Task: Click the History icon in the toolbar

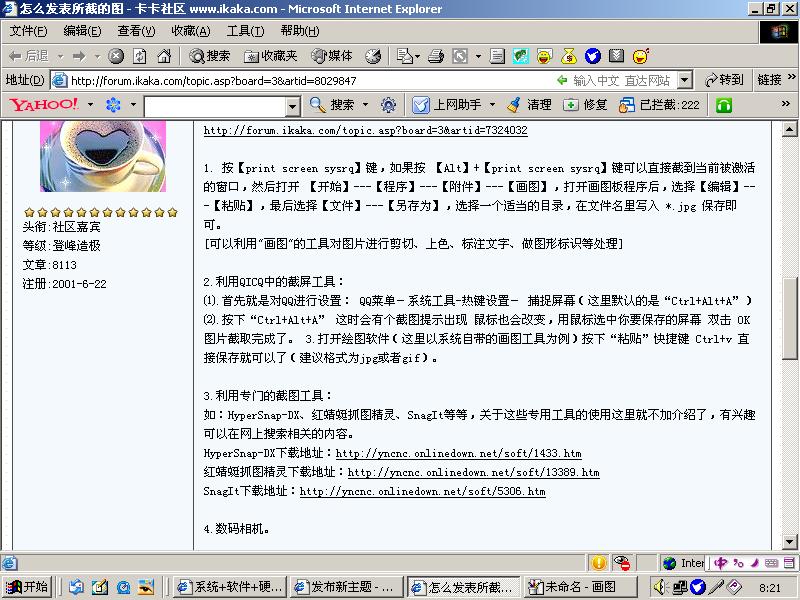Action: pyautogui.click(x=373, y=56)
